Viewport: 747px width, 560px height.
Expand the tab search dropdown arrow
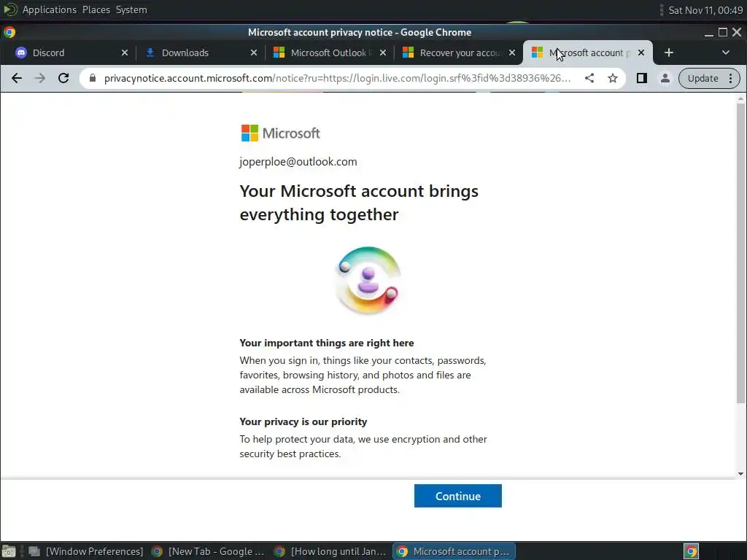[x=726, y=52]
